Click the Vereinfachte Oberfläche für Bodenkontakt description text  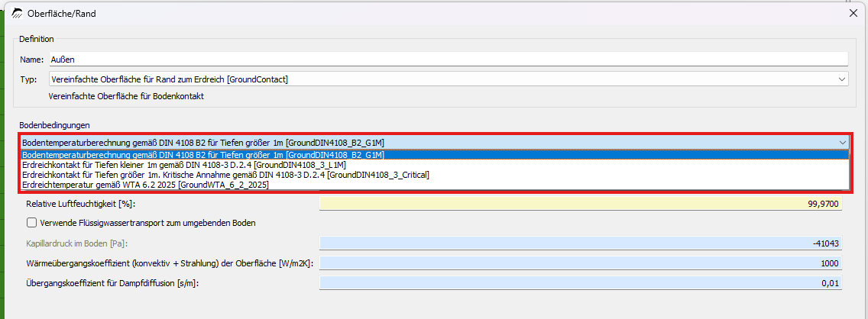[127, 96]
